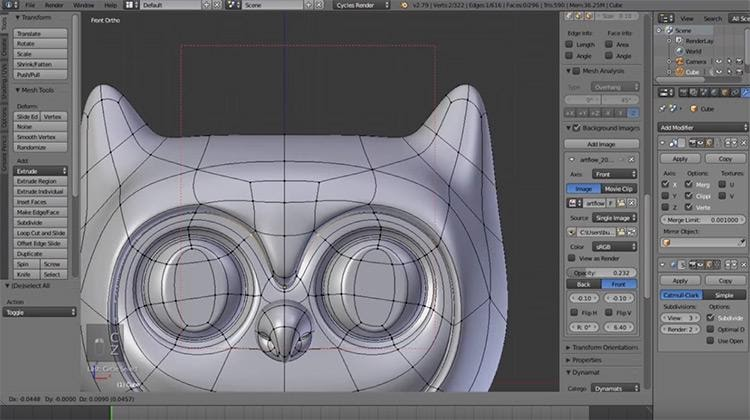Viewport: 750px width, 420px height.
Task: Enable Mirror Y axis checkbox
Action: (665, 196)
